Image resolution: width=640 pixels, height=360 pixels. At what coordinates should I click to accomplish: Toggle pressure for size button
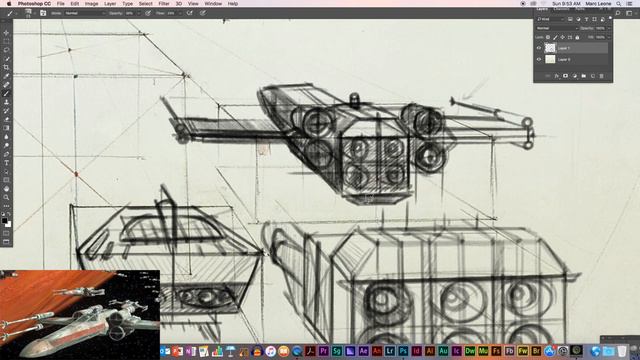tap(203, 13)
